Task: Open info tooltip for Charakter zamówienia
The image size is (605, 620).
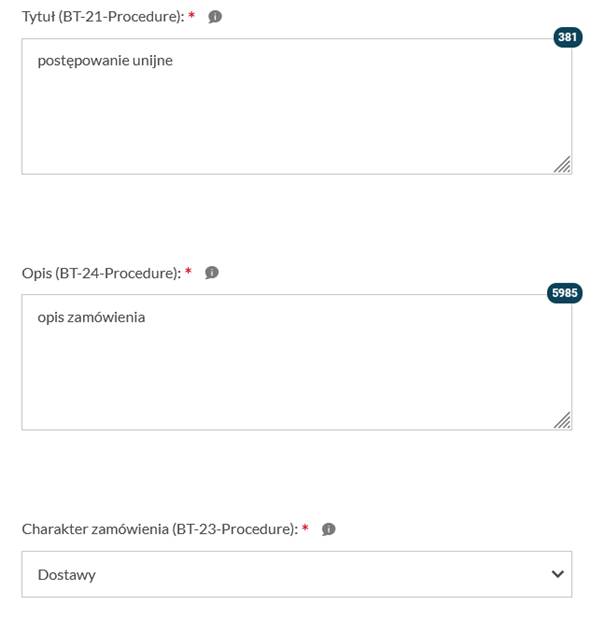Action: tap(329, 529)
